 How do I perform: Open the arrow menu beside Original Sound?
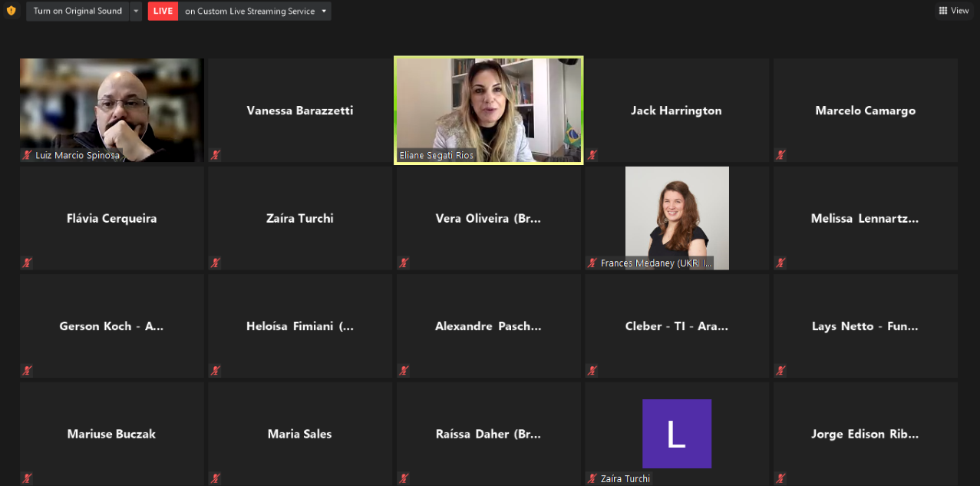tap(136, 11)
